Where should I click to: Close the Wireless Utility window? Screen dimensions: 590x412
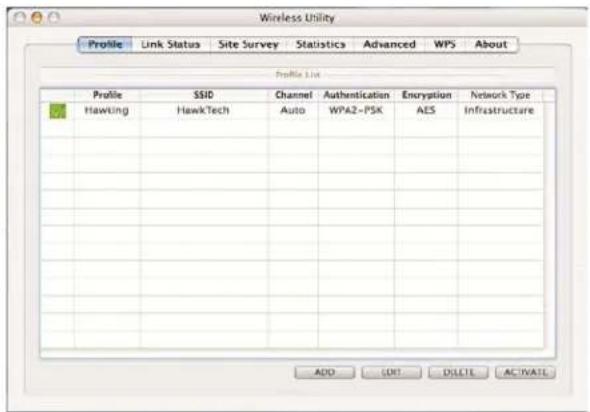click(20, 18)
